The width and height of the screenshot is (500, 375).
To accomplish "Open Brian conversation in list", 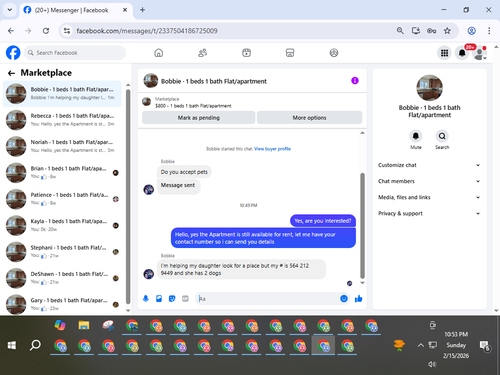I will click(x=62, y=173).
